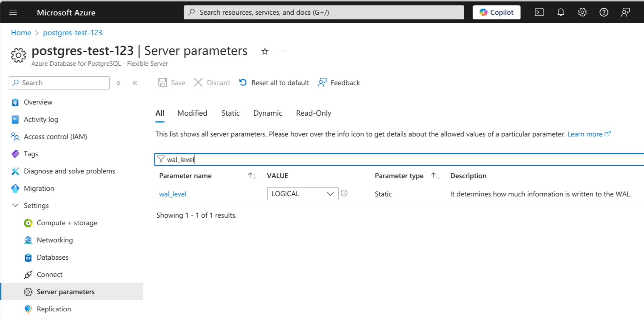Open the header feedback person icon
Viewport: 644px width, 320px height.
click(625, 12)
